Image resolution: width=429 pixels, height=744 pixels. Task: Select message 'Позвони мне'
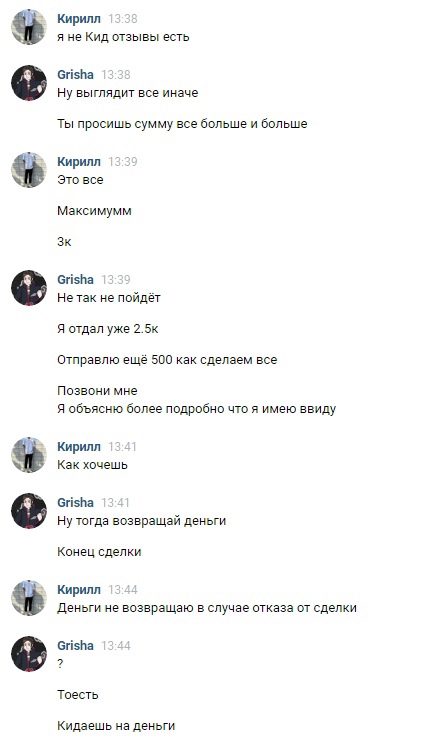click(x=97, y=391)
